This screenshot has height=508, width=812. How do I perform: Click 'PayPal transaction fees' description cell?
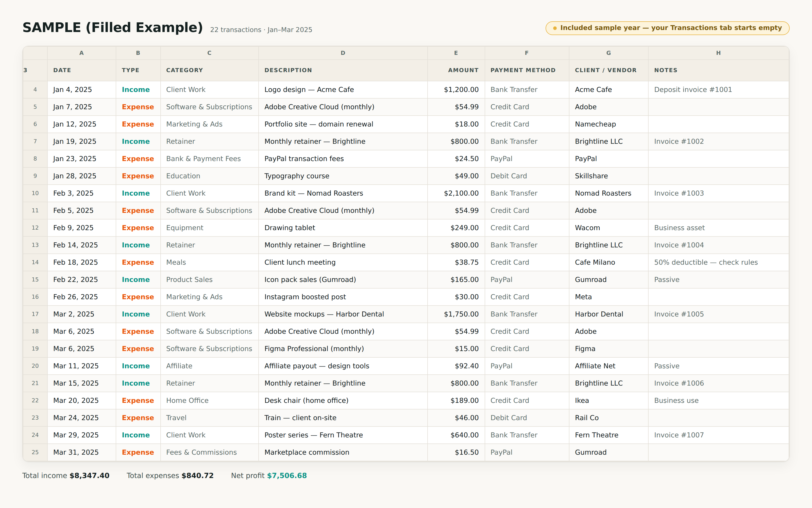pos(343,158)
